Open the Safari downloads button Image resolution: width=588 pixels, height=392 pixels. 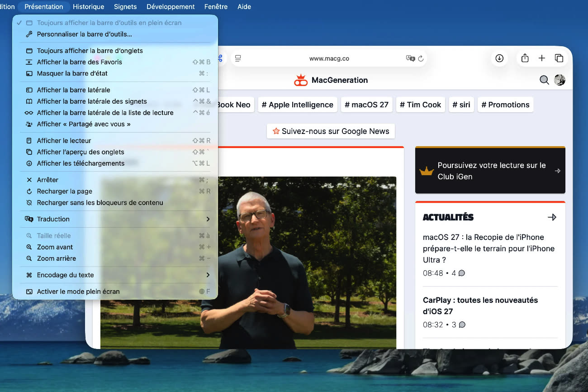click(x=499, y=58)
